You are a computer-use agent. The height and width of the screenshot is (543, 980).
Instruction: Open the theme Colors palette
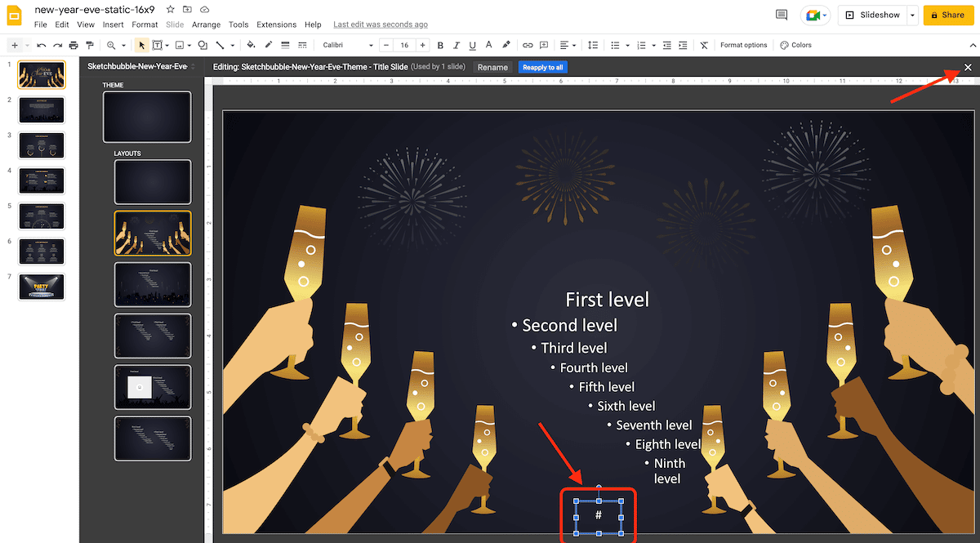[x=795, y=45]
